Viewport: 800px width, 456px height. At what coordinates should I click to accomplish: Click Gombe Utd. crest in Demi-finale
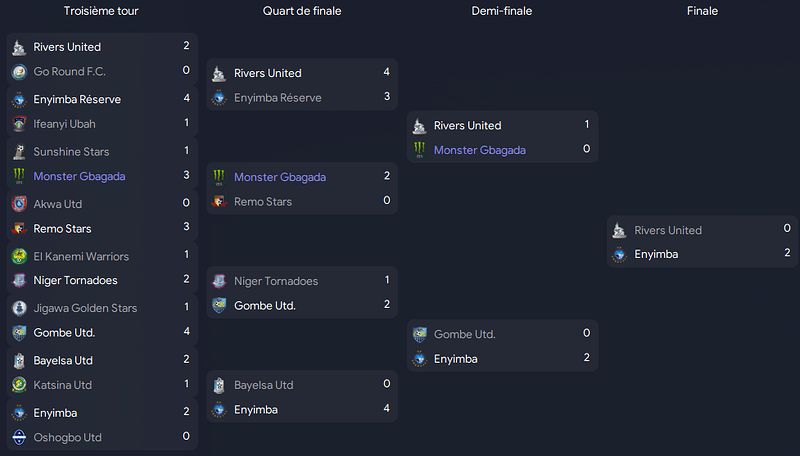419,334
